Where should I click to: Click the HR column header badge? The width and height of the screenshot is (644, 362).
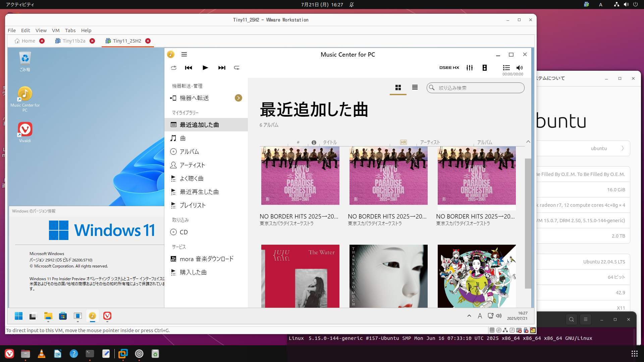[404, 142]
